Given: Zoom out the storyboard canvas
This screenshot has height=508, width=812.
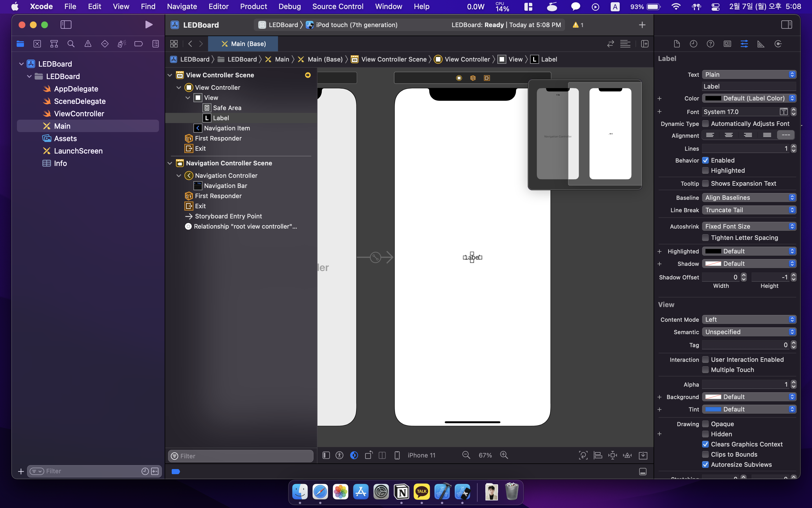Looking at the screenshot, I should [466, 455].
